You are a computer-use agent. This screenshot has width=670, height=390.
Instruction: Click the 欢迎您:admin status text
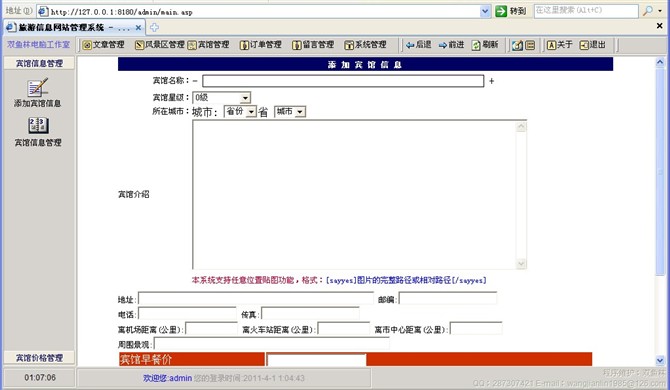[168, 378]
